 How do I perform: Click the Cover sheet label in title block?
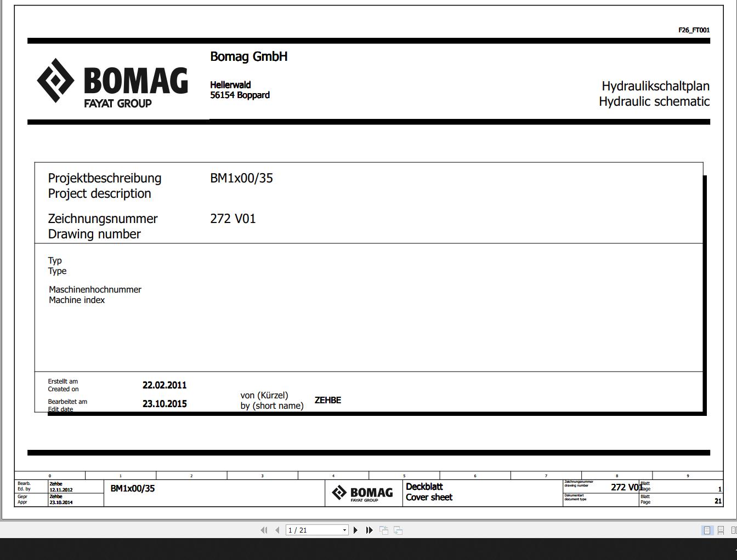point(429,497)
